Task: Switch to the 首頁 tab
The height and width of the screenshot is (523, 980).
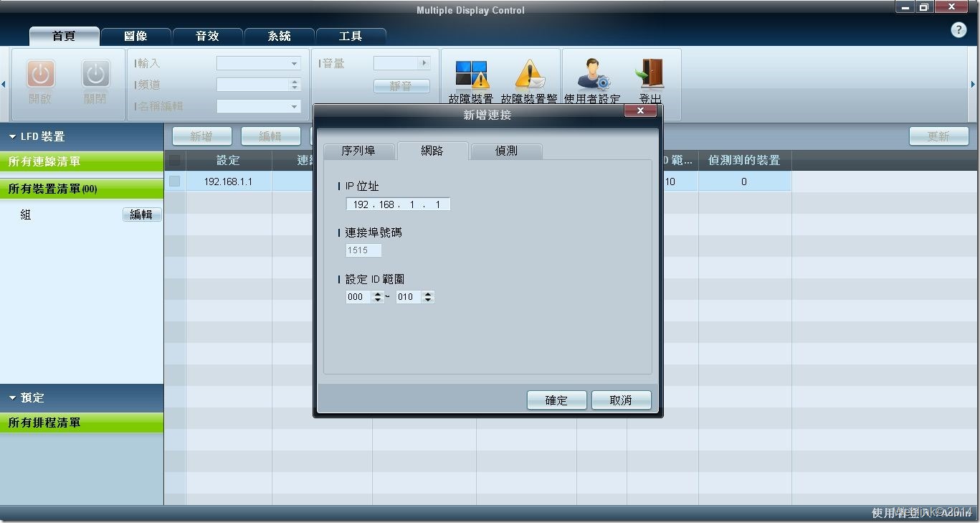Action: pos(64,36)
